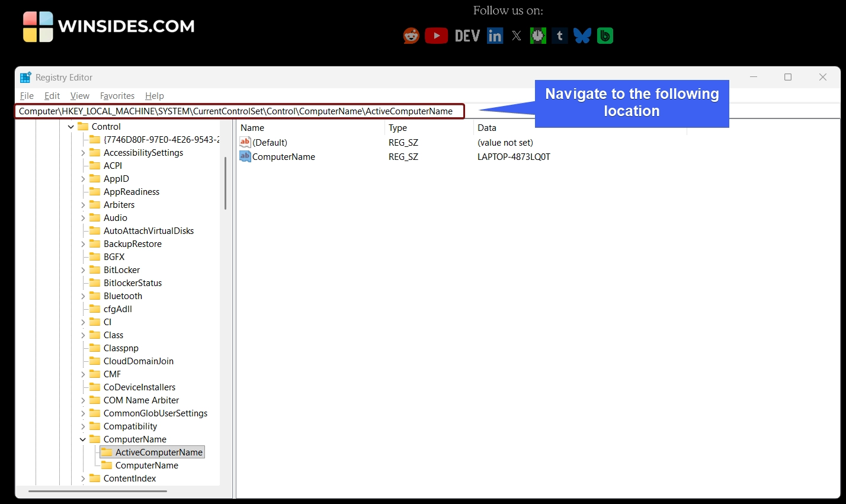Click the LinkedIn icon
The image size is (846, 504).
tap(495, 36)
